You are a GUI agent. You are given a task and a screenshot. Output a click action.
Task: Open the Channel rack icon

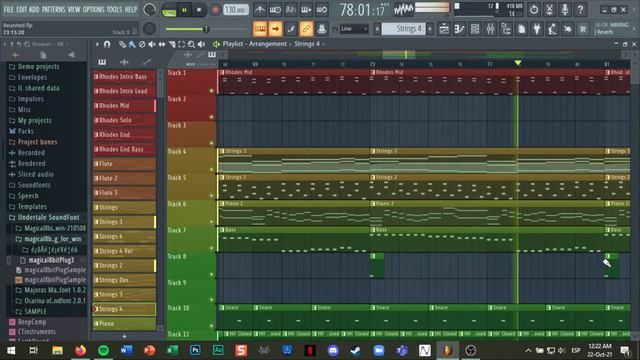click(x=475, y=29)
